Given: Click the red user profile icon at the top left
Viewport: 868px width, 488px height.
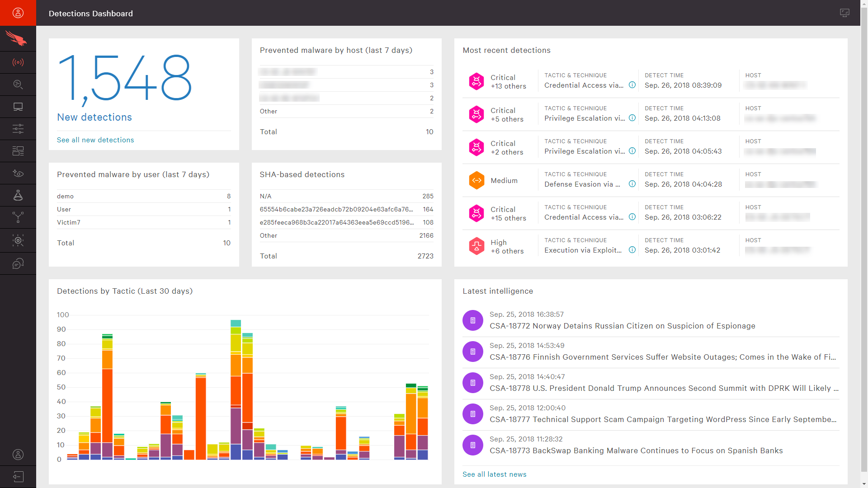Looking at the screenshot, I should 18,13.
